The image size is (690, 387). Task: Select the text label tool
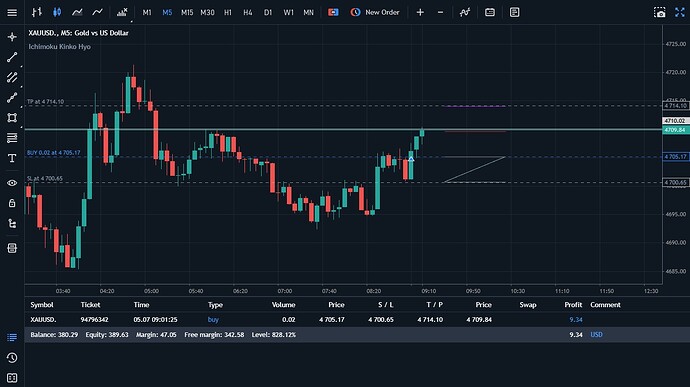[12, 158]
